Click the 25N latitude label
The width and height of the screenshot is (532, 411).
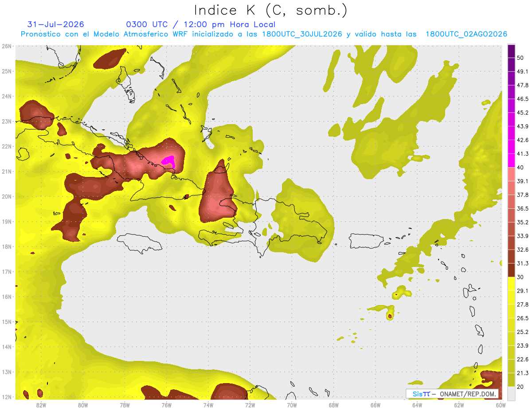(x=7, y=71)
